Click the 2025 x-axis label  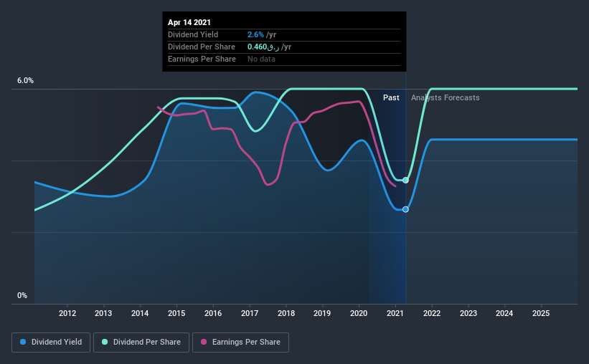click(541, 313)
